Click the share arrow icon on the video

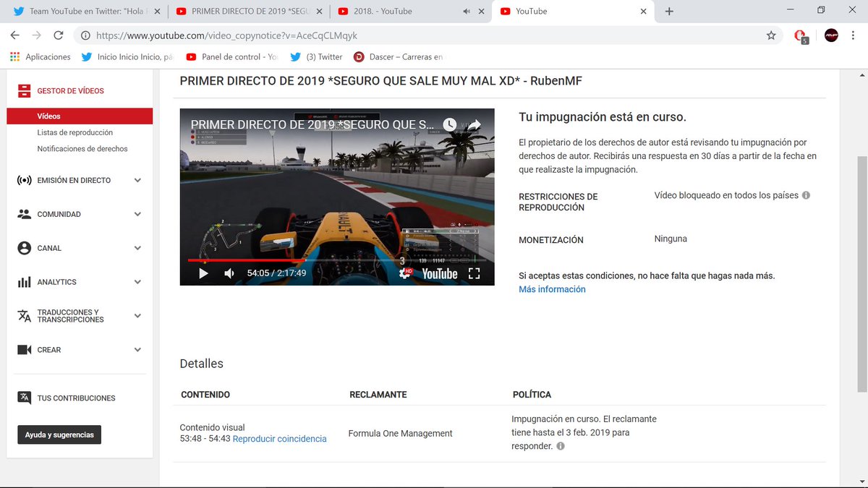click(475, 125)
